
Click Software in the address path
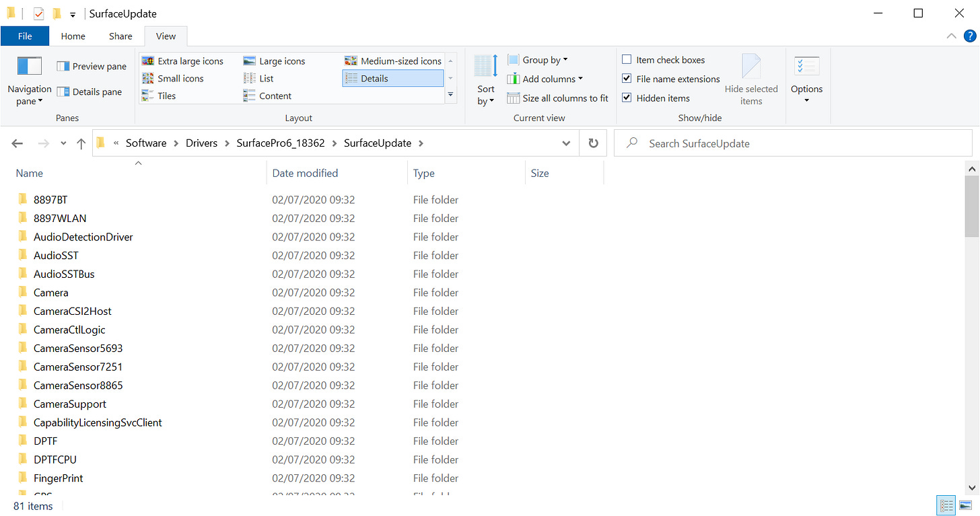(x=146, y=143)
